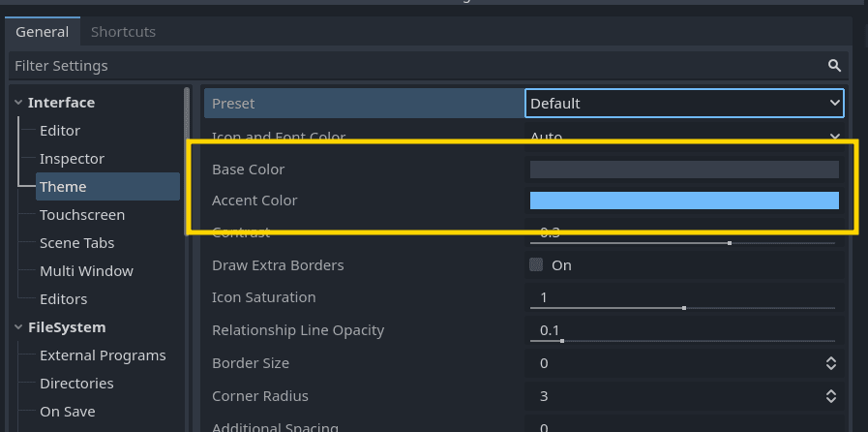This screenshot has width=868, height=432.
Task: Click the Contrast slider handle
Action: click(730, 243)
